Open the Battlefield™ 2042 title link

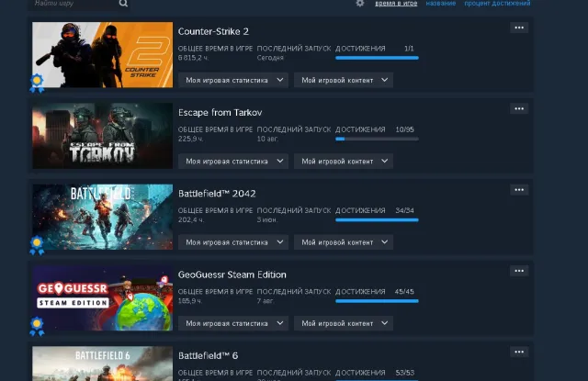coord(217,194)
